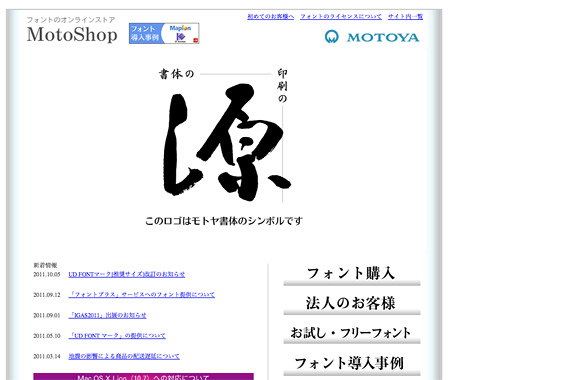Open the IGAS2011 exhibition news link

coord(107,315)
